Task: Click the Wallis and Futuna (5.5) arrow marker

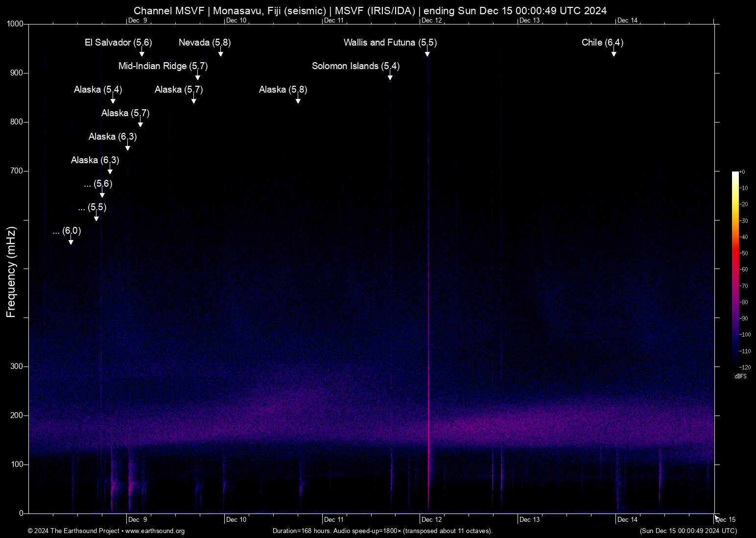Action: [x=427, y=54]
